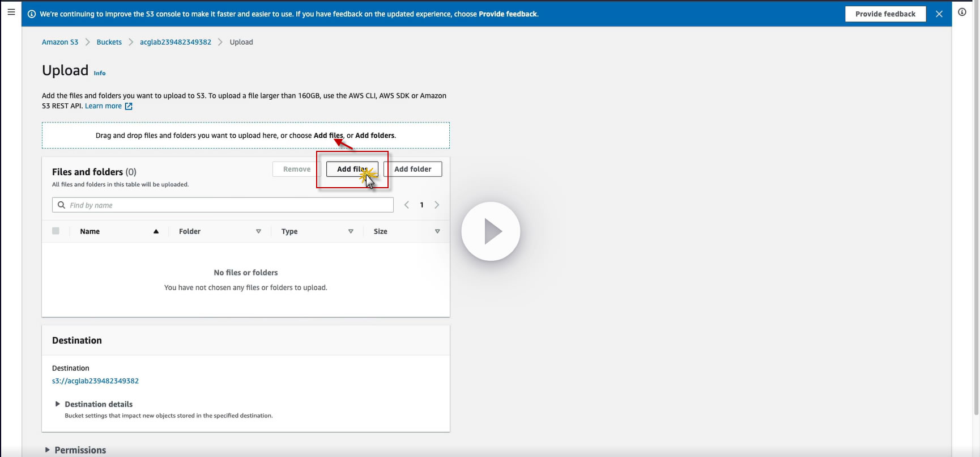Open Buckets breadcrumb link
Screen dimensions: 980x457
tap(109, 42)
